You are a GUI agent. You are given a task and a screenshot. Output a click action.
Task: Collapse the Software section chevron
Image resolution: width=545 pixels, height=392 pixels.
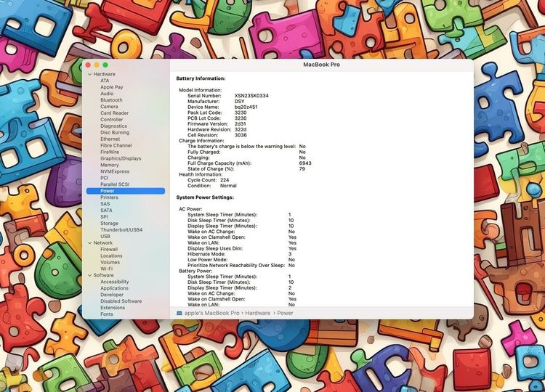pos(89,275)
